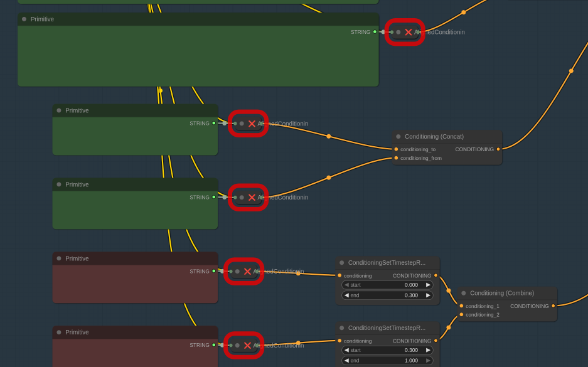Click link midpoint on wire leaving Concat output

click(571, 71)
